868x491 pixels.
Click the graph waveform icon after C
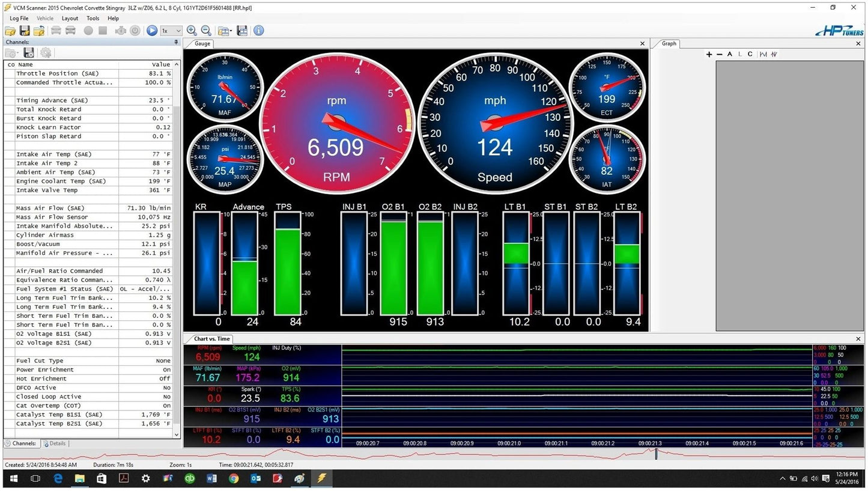tap(763, 54)
